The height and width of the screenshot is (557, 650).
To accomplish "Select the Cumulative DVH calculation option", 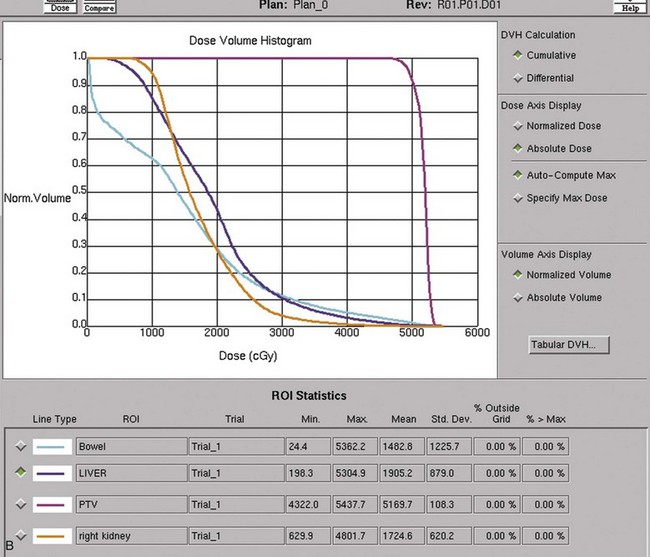I will tap(517, 56).
